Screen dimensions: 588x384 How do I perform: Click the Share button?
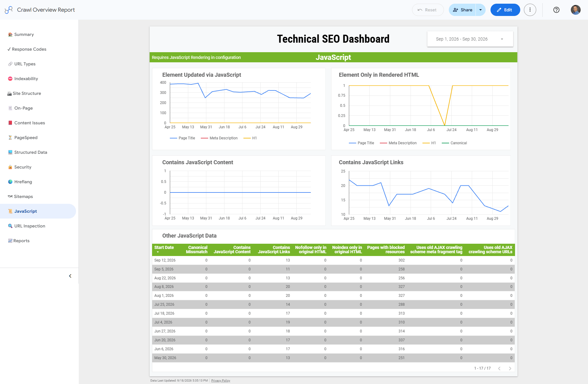(x=462, y=10)
